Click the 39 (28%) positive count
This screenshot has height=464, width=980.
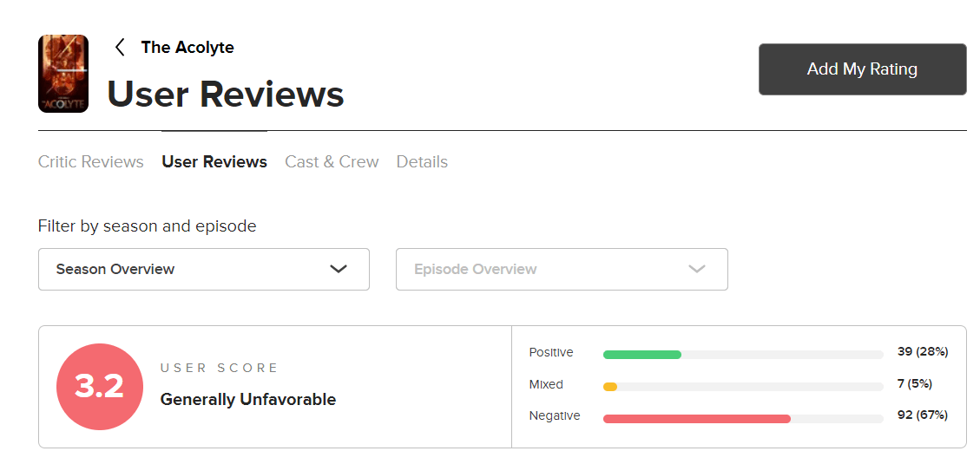click(922, 352)
